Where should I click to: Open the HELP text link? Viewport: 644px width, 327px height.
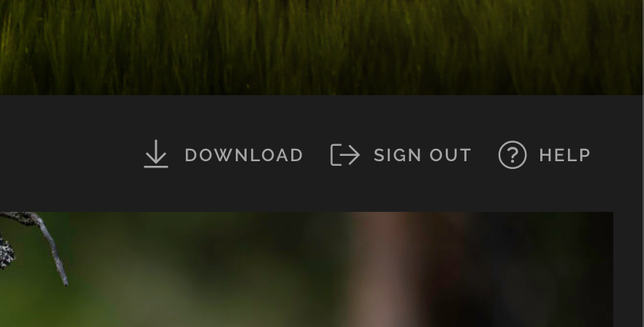(565, 155)
